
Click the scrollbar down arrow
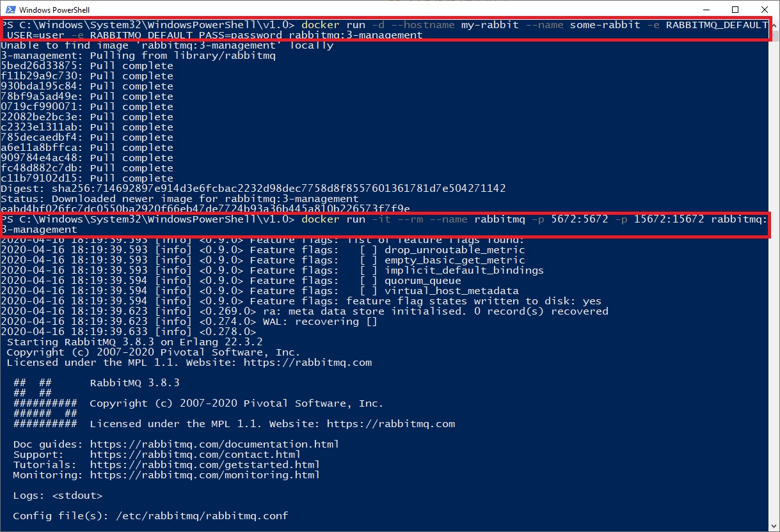pyautogui.click(x=773, y=526)
